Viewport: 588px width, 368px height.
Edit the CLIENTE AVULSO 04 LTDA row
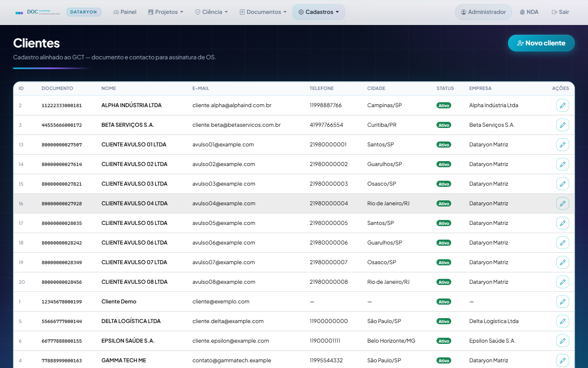click(x=562, y=204)
